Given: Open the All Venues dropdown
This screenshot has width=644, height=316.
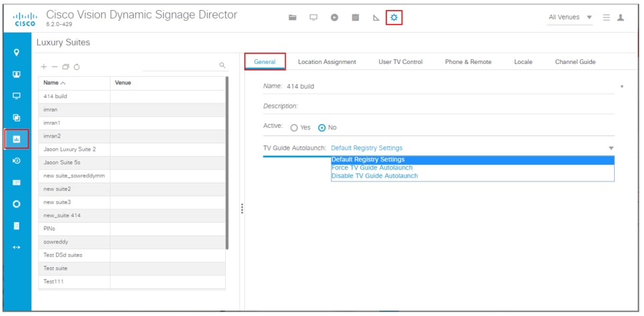Looking at the screenshot, I should pos(569,17).
